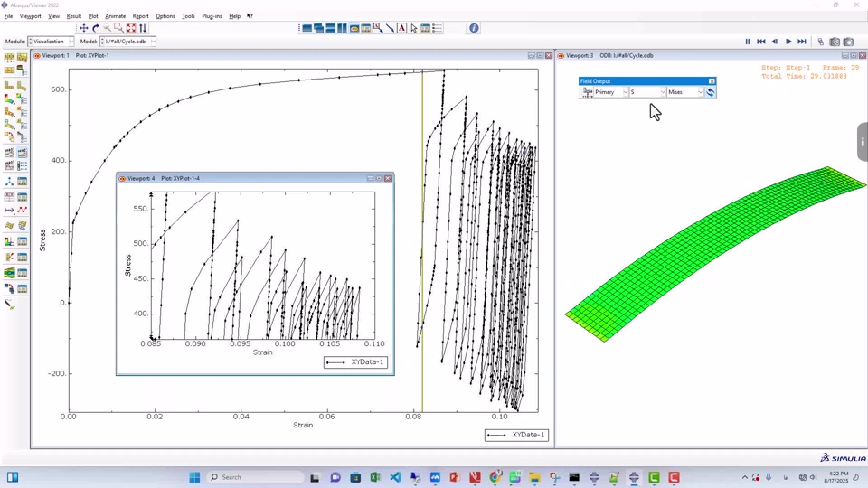Viewport: 868px width, 488px height.
Task: Select the XYData-1 legend in Viewport 1
Action: [x=516, y=435]
